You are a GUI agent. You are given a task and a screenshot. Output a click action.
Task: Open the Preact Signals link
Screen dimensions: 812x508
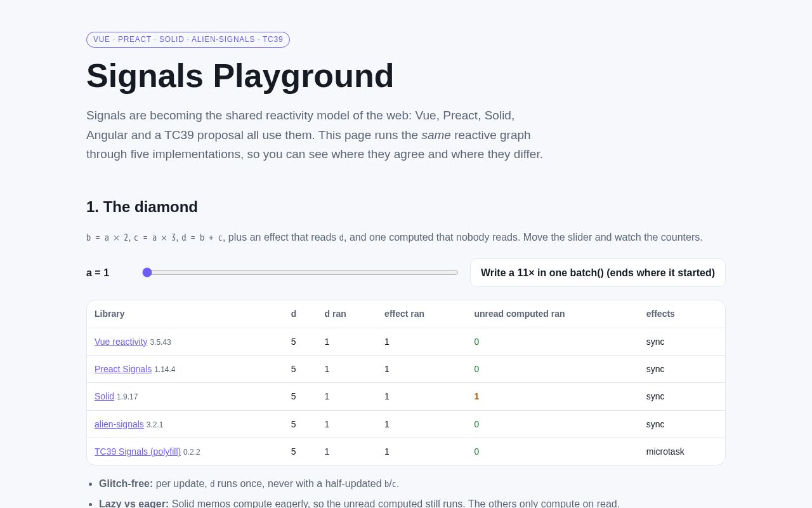(x=123, y=369)
